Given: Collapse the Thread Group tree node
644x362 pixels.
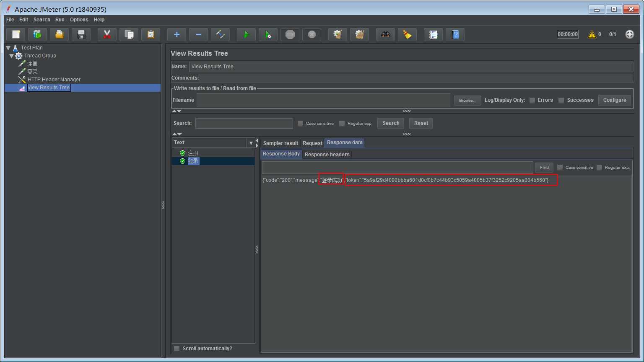Looking at the screenshot, I should [x=11, y=56].
